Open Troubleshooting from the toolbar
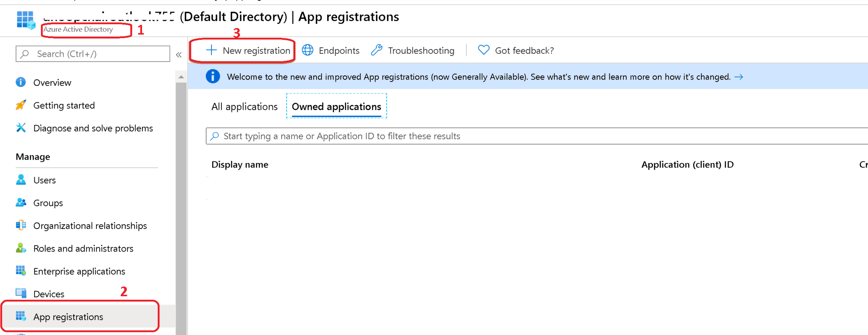The height and width of the screenshot is (335, 868). pyautogui.click(x=413, y=50)
